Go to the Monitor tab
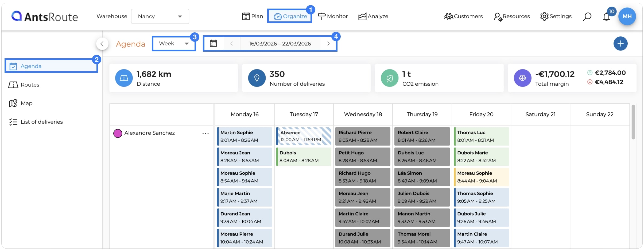The width and height of the screenshot is (644, 251). point(333,16)
